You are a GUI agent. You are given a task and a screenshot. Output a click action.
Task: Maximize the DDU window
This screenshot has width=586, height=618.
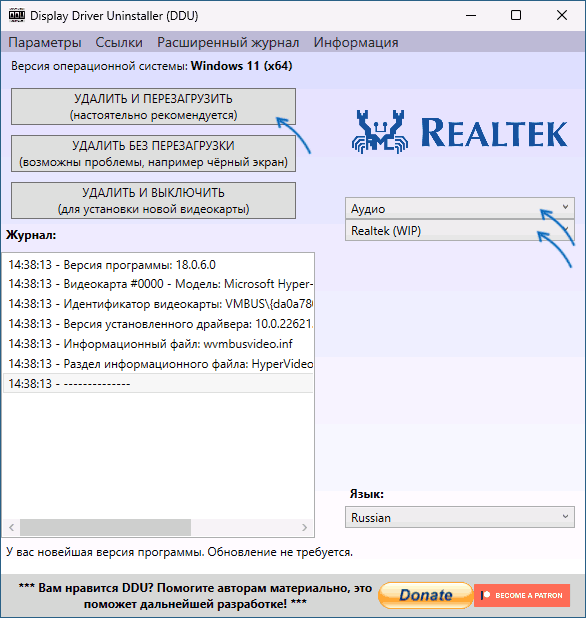516,16
